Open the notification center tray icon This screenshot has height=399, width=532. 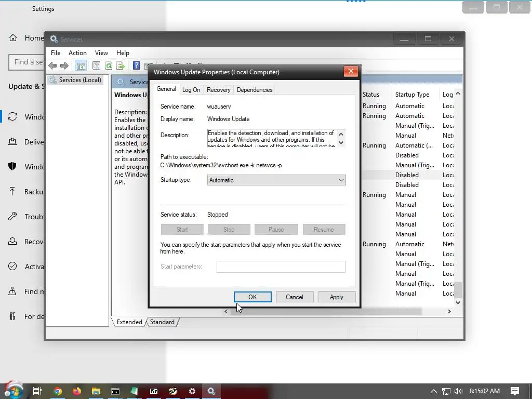515,391
